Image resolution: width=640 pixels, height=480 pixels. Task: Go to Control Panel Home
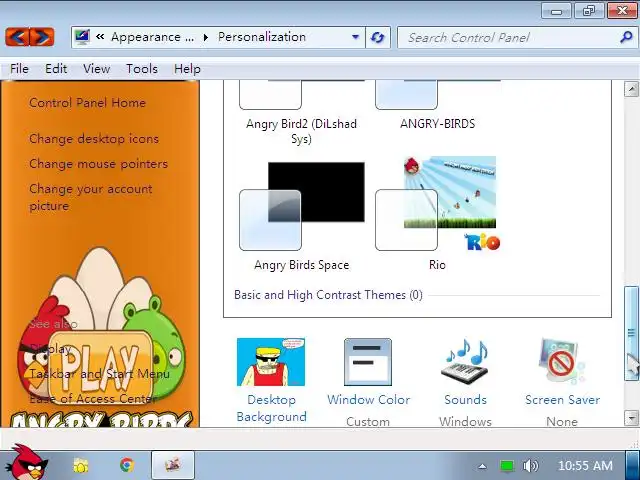pyautogui.click(x=87, y=102)
